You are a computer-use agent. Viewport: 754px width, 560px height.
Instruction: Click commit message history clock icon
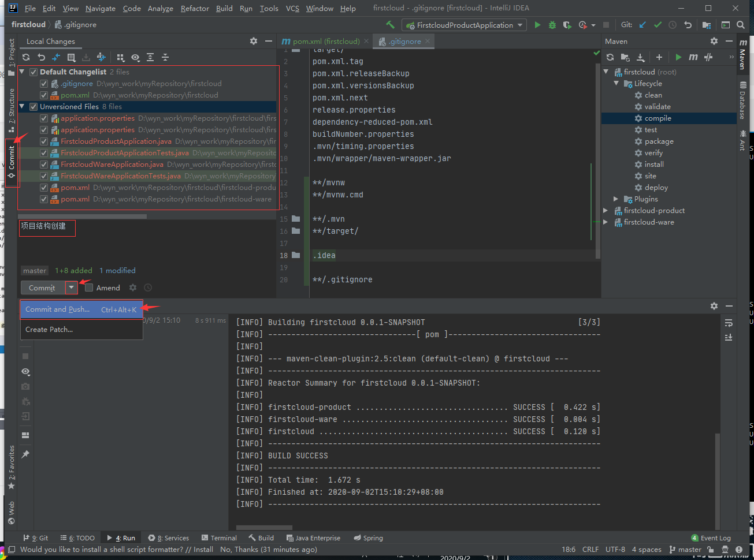click(148, 288)
